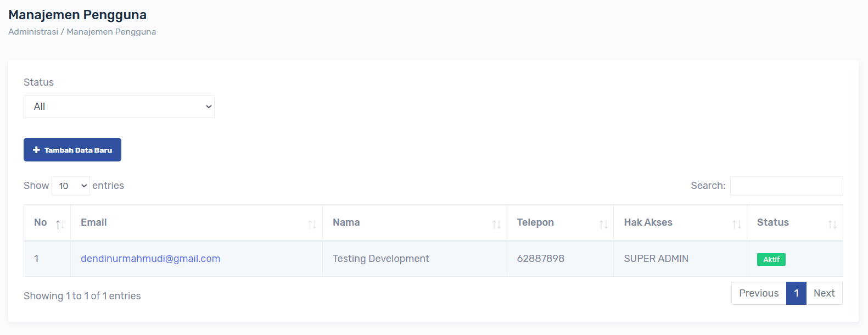Click the green Aktif status badge

point(771,259)
